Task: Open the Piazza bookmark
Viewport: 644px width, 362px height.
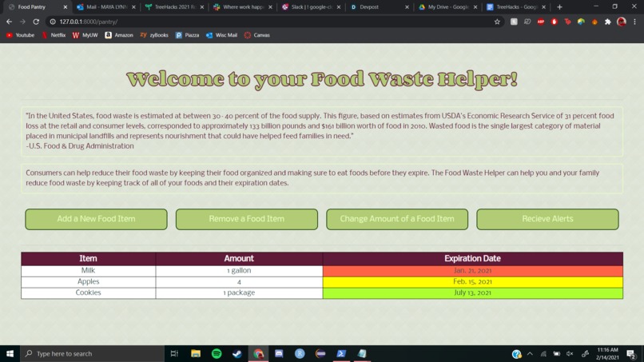Action: pos(187,35)
